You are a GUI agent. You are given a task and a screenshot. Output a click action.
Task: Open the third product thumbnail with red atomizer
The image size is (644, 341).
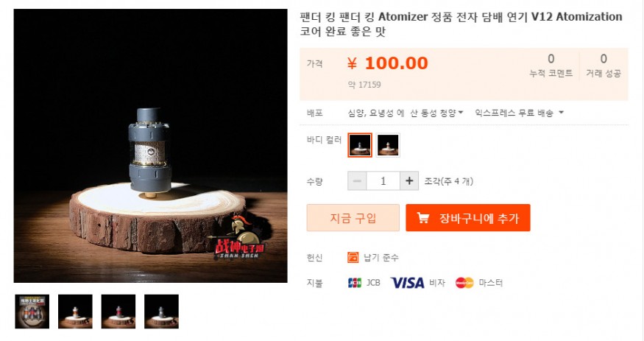pyautogui.click(x=118, y=312)
